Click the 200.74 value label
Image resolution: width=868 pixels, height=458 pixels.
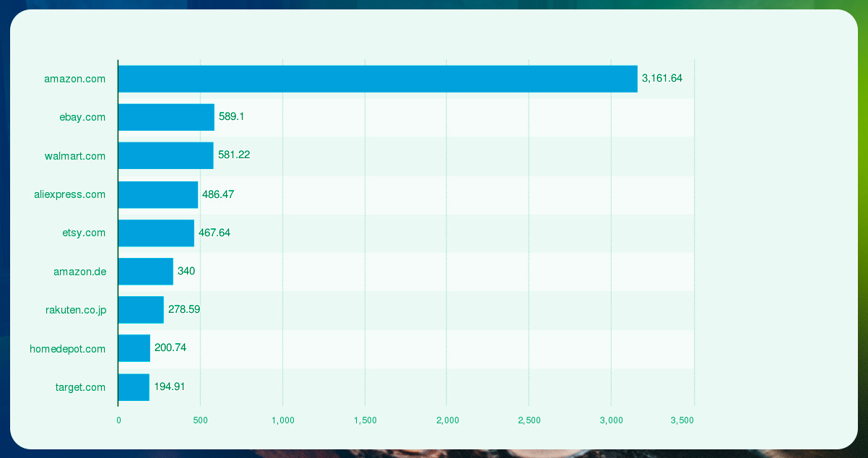(170, 348)
